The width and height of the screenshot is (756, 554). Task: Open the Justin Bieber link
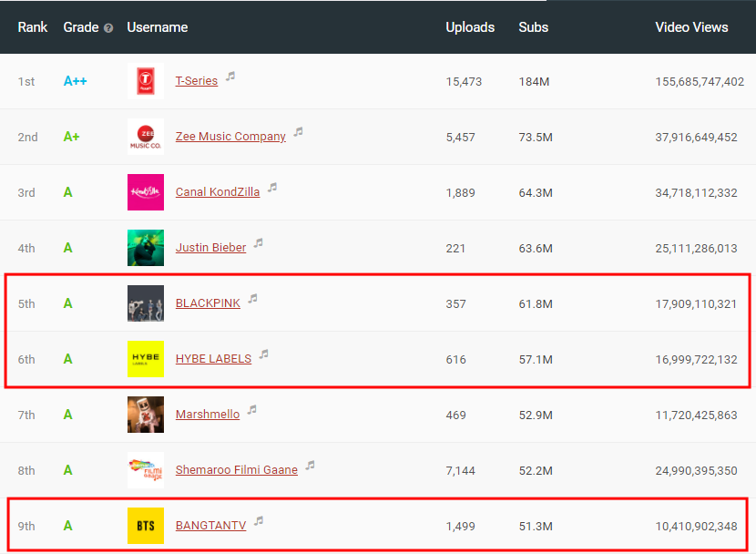pyautogui.click(x=210, y=248)
